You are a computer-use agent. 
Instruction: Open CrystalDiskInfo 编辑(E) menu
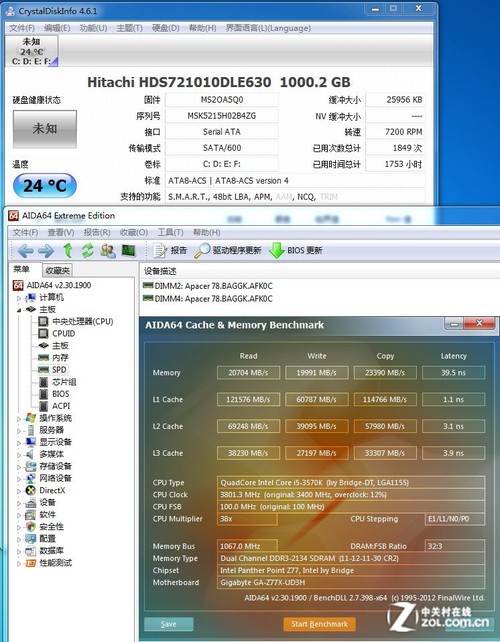(x=57, y=28)
